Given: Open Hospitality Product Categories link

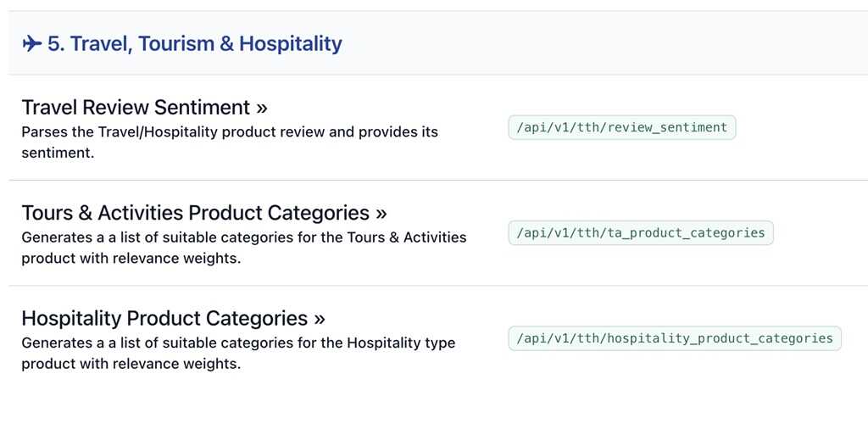Looking at the screenshot, I should [164, 318].
